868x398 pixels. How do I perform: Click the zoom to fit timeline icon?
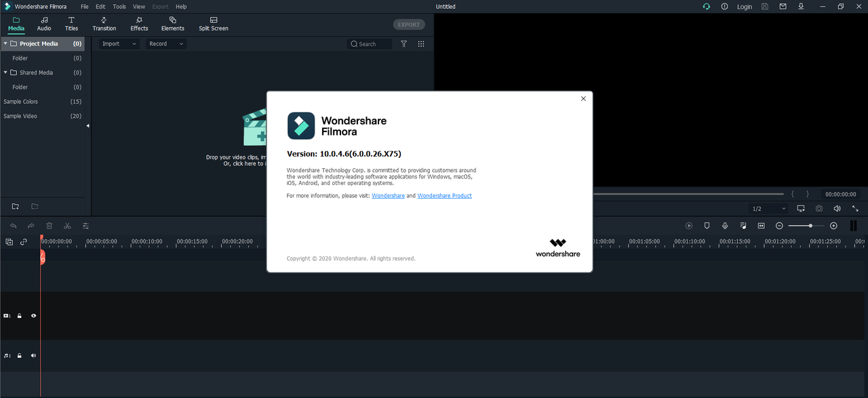pos(761,226)
